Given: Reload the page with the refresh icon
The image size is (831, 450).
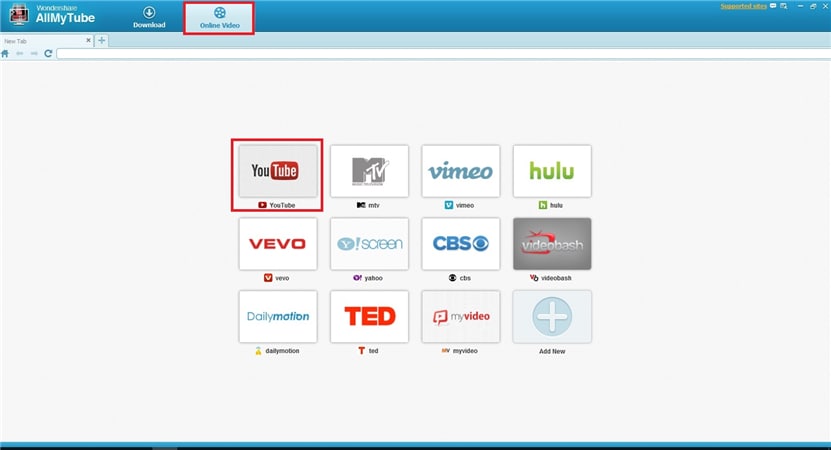Looking at the screenshot, I should (48, 54).
